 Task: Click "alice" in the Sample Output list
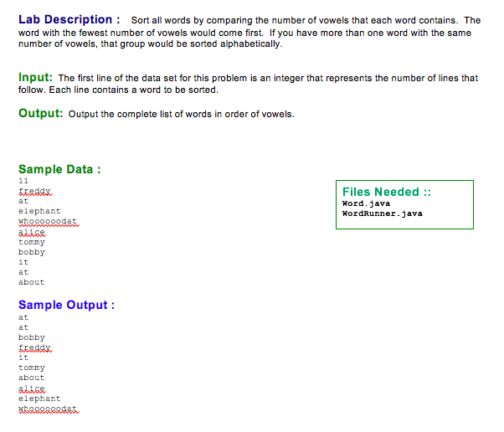pyautogui.click(x=32, y=388)
